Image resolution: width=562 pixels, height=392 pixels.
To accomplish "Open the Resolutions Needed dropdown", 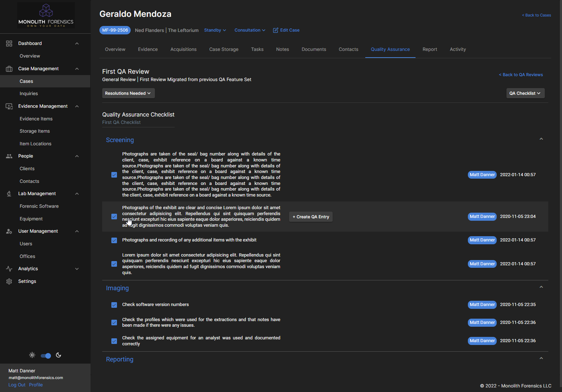I will coord(128,93).
